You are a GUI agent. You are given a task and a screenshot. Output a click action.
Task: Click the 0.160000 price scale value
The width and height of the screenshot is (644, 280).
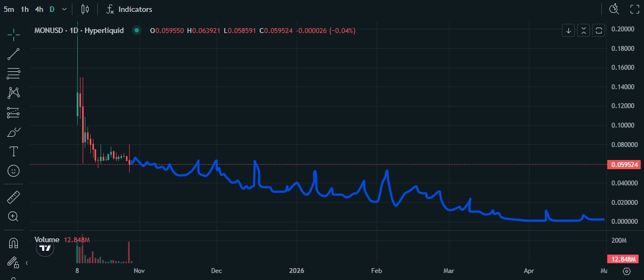(622, 68)
